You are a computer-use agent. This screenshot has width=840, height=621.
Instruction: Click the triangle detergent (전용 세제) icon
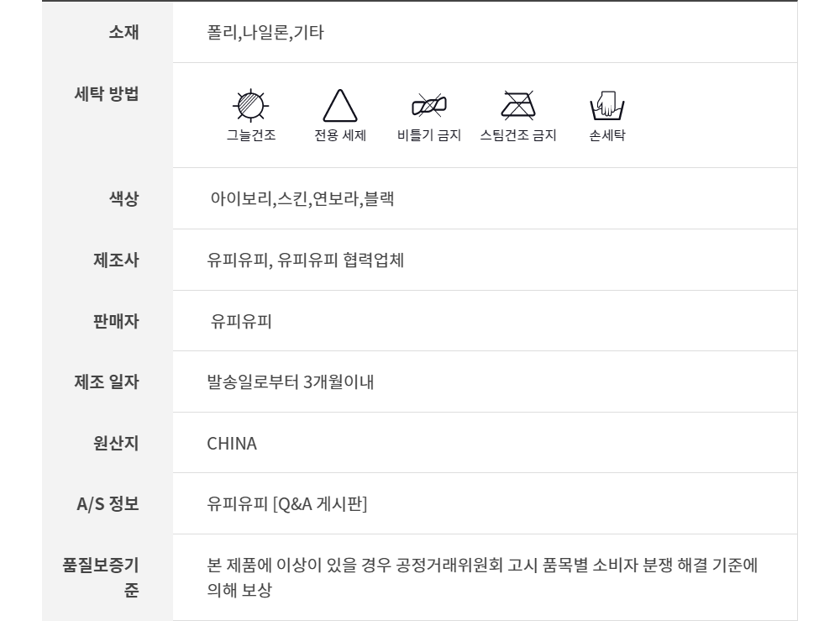(339, 106)
